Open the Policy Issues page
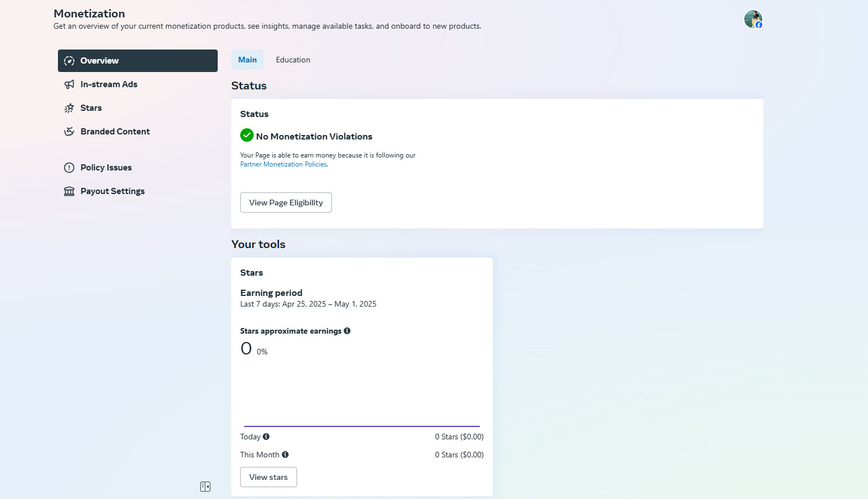 [x=137, y=168]
